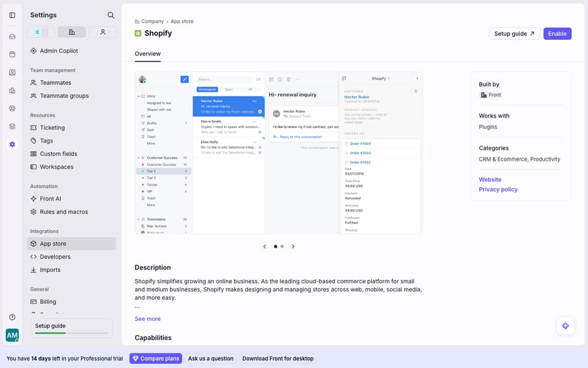Open the Setup guide progress card
This screenshot has height=368, width=588.
[x=71, y=328]
